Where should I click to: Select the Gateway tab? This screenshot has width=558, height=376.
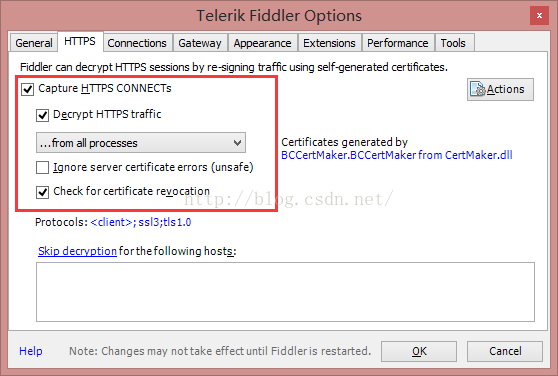[200, 43]
